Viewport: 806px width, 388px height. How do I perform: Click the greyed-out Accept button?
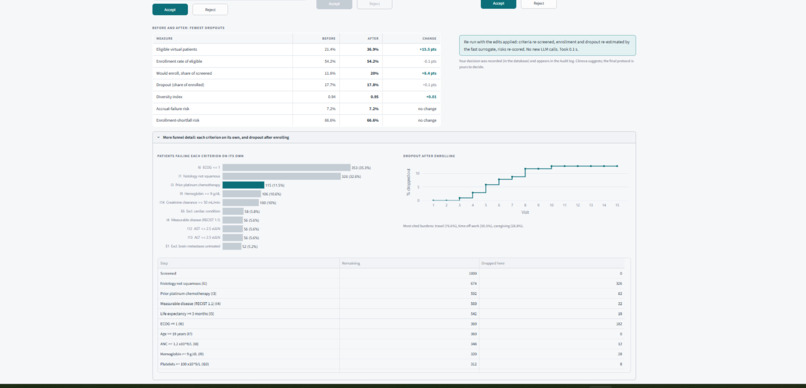tap(334, 4)
